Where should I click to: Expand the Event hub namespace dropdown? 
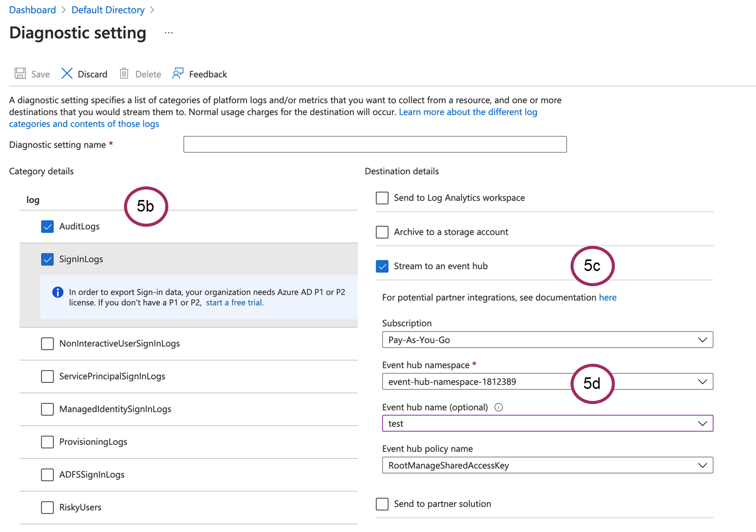tap(703, 381)
